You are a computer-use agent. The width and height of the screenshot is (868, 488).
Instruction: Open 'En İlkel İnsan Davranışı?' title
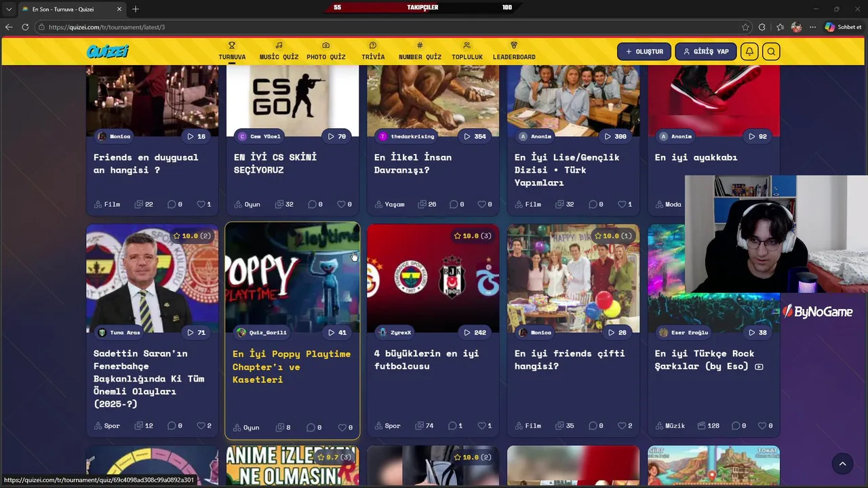[x=413, y=163]
